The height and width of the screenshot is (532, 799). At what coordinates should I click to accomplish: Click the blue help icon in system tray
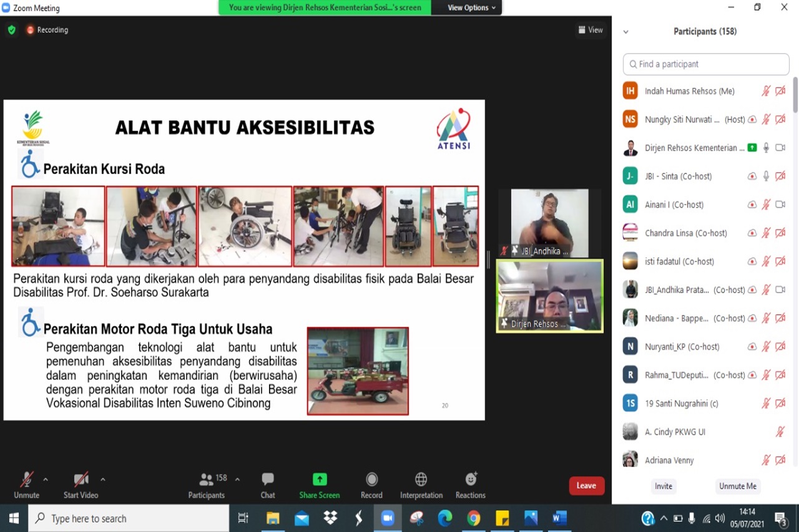click(x=648, y=518)
